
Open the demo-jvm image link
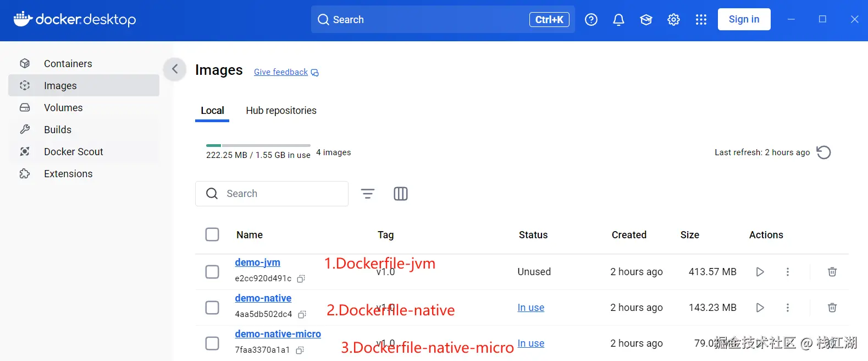tap(257, 262)
